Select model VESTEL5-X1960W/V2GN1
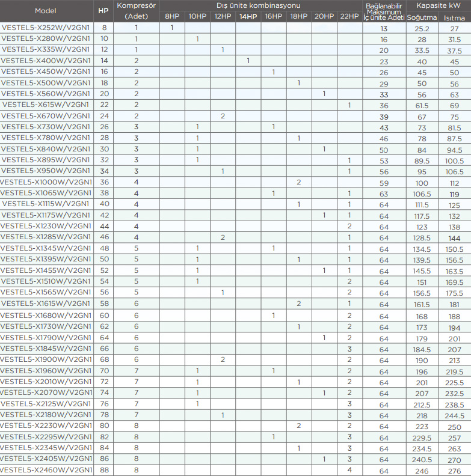Viewport: 471px width, 476px height. [x=46, y=371]
